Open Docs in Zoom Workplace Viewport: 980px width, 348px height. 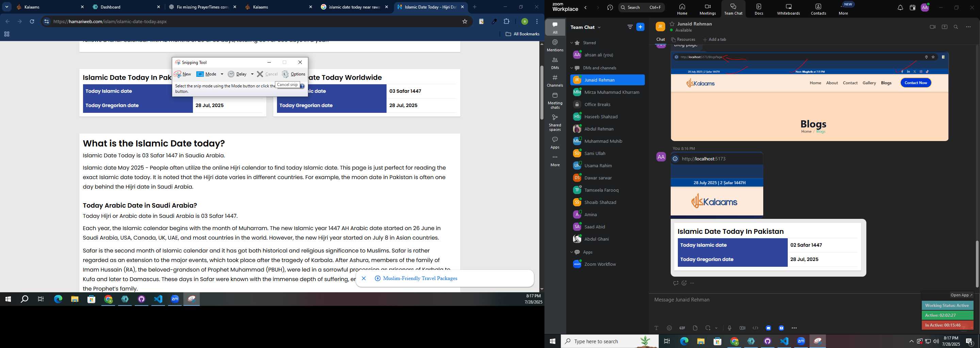[x=759, y=9]
